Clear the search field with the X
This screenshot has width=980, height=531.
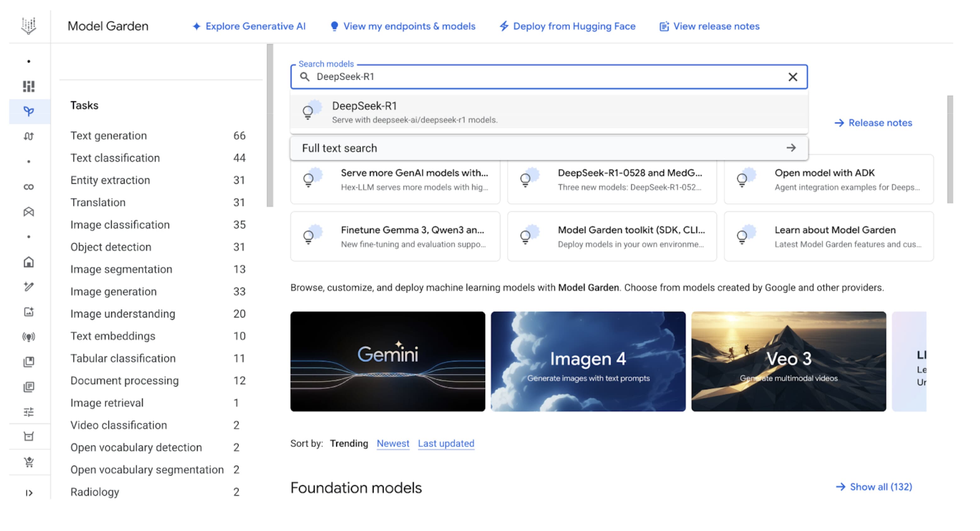coord(792,77)
